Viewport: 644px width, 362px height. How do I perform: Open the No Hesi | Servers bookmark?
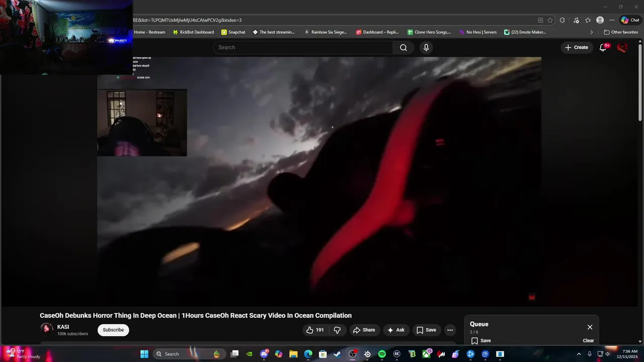477,32
